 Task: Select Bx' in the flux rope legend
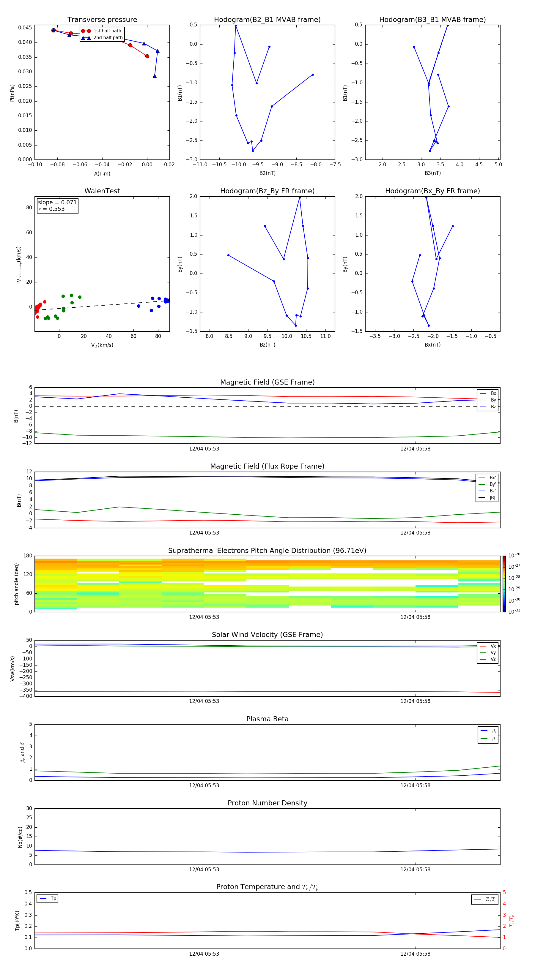tap(487, 478)
